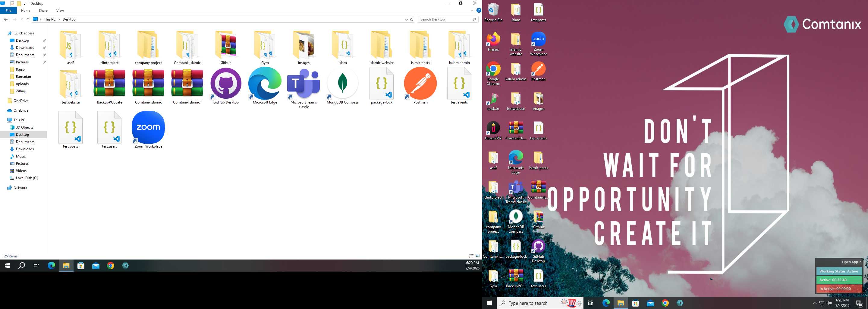Go back with the Back arrow
The image size is (868, 309).
(6, 19)
